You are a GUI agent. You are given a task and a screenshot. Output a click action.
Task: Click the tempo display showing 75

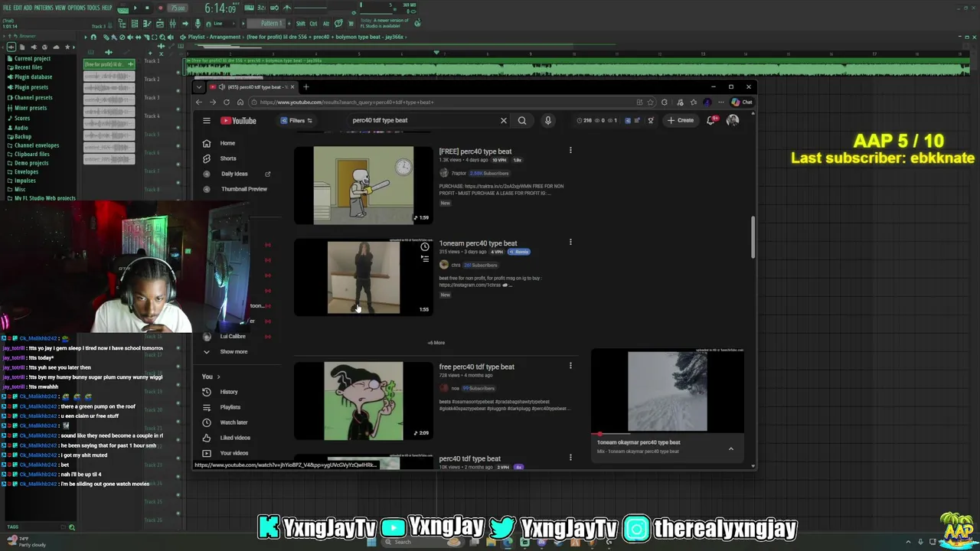[178, 8]
